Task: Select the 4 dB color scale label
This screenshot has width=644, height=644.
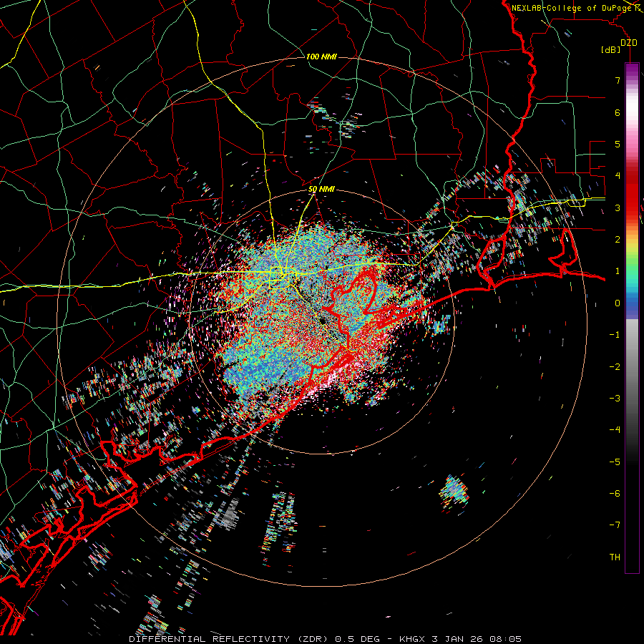Action: 618,176
